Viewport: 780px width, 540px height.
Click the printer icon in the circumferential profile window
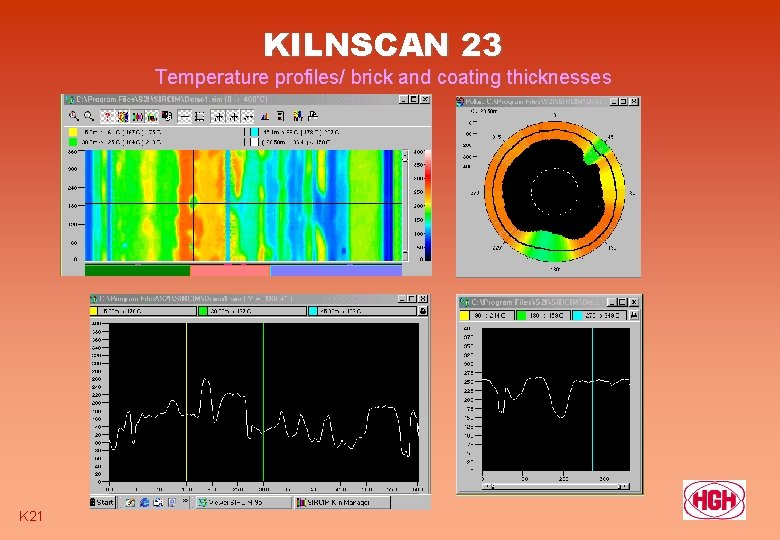(x=634, y=315)
